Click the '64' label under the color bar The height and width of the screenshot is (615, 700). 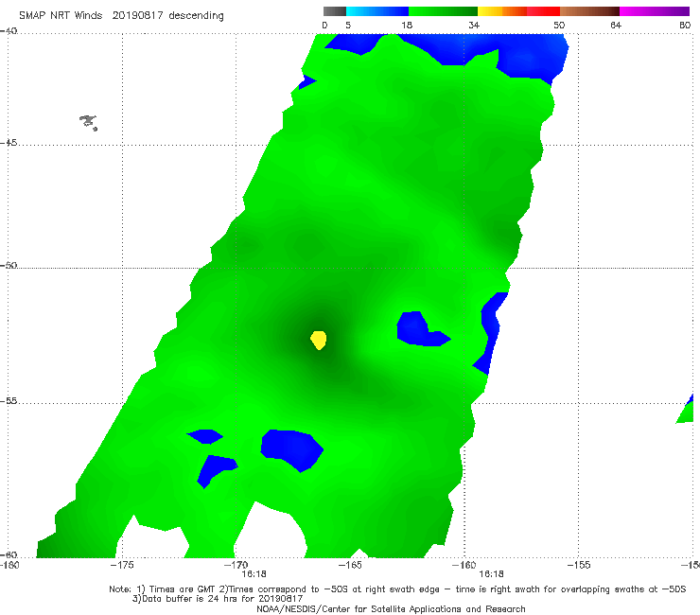click(x=616, y=25)
